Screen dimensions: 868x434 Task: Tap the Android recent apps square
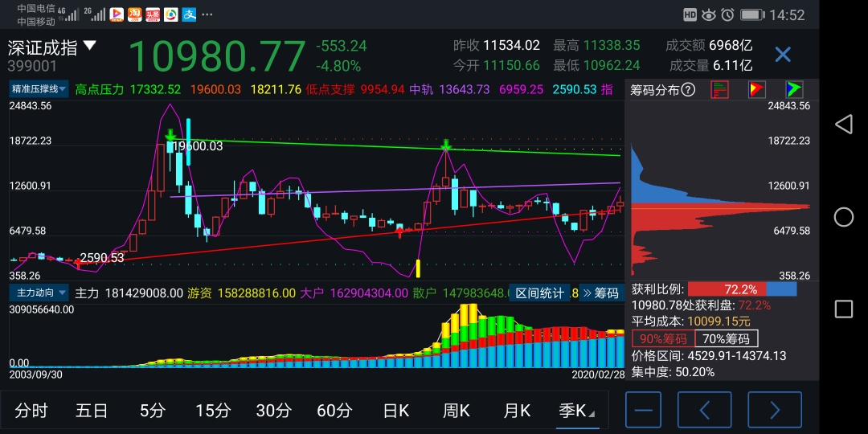[x=844, y=309]
